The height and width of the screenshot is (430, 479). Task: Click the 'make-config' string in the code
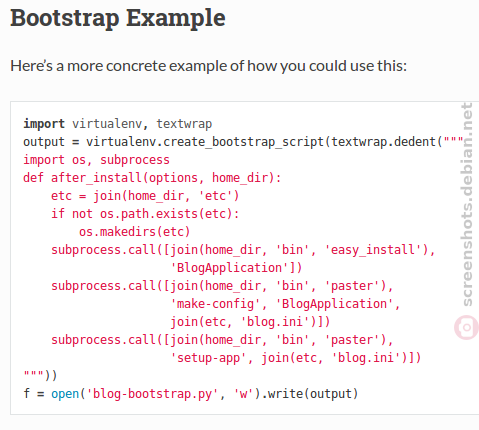click(x=215, y=304)
